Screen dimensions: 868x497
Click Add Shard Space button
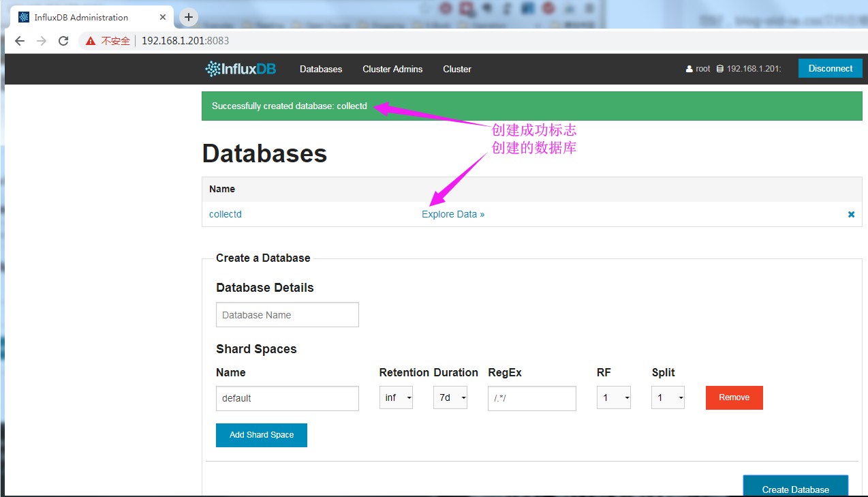(262, 435)
